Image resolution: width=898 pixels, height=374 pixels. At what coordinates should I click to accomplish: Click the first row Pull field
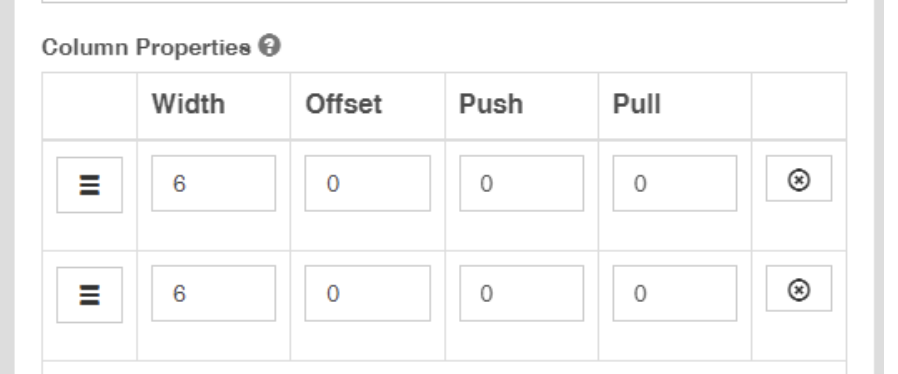[x=675, y=183]
